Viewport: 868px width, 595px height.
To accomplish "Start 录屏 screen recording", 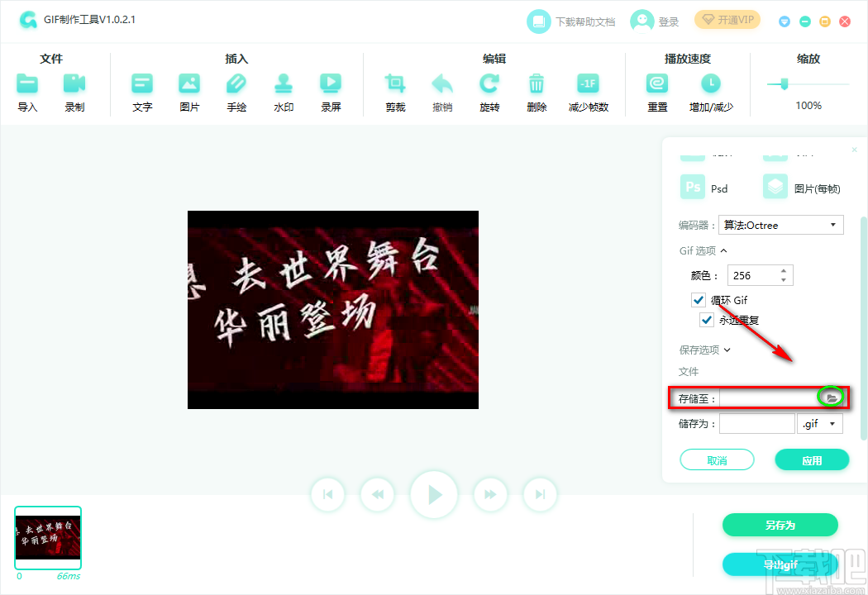I will pyautogui.click(x=331, y=85).
